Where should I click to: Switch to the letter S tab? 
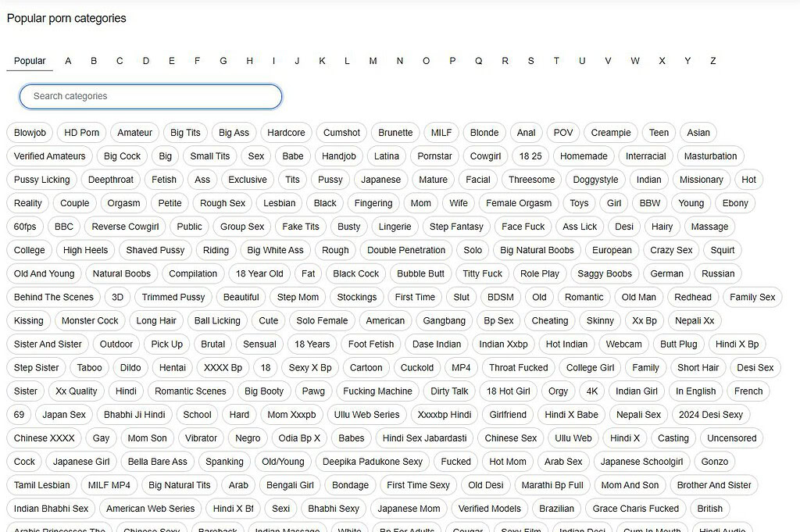pos(530,61)
